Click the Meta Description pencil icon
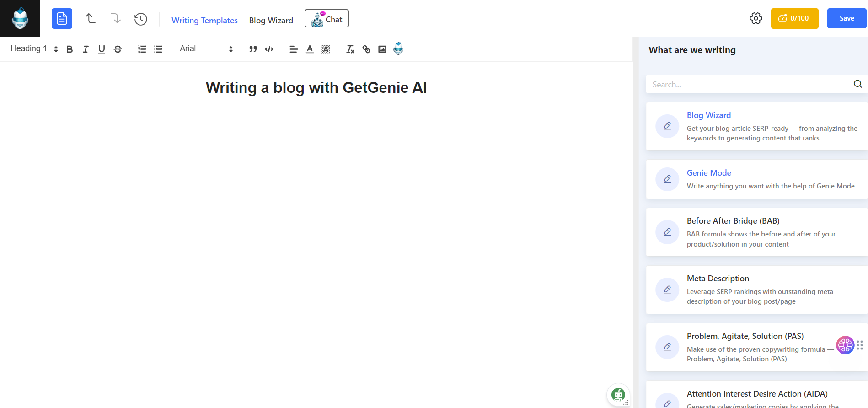 tap(667, 290)
